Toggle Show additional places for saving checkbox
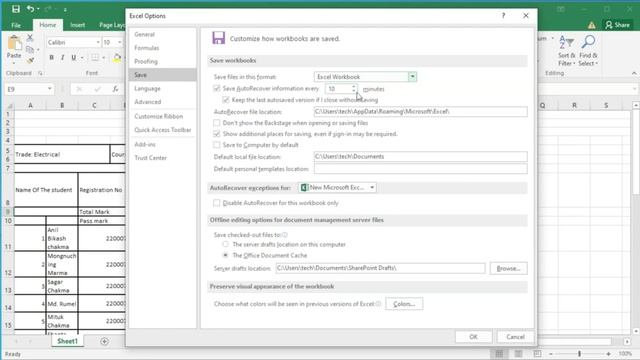Screen dimensions: 640x360 coord(217,133)
